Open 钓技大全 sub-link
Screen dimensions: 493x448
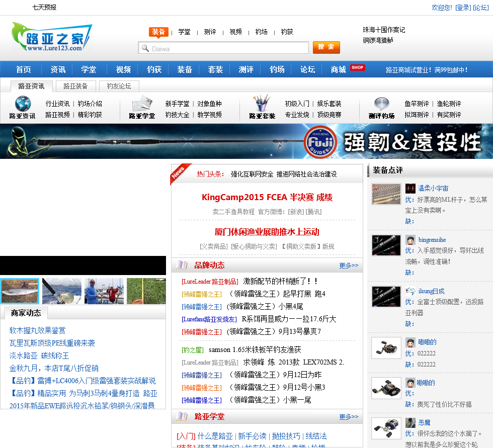pyautogui.click(x=177, y=115)
